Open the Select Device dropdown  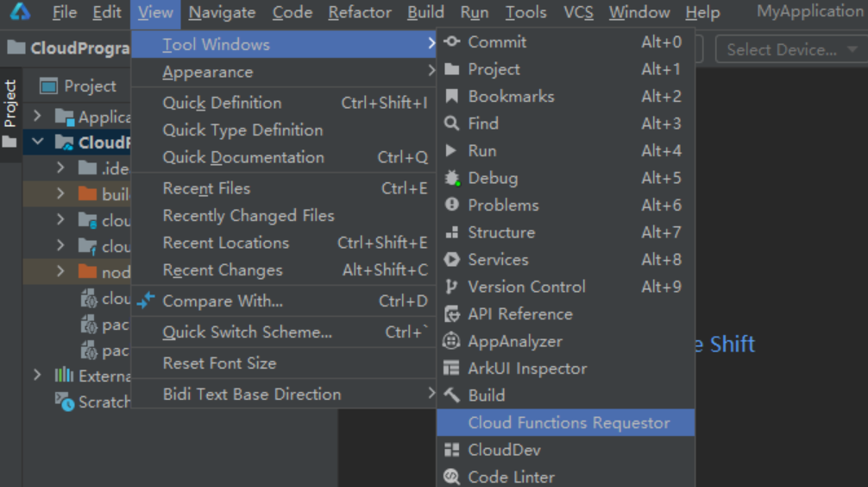pos(791,50)
